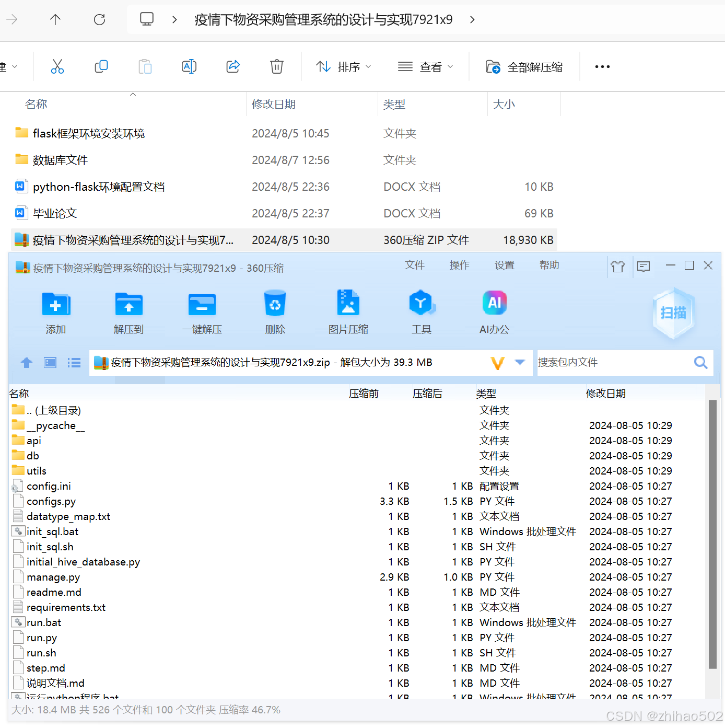Click the 删除 (Delete) archive tool

pyautogui.click(x=275, y=312)
